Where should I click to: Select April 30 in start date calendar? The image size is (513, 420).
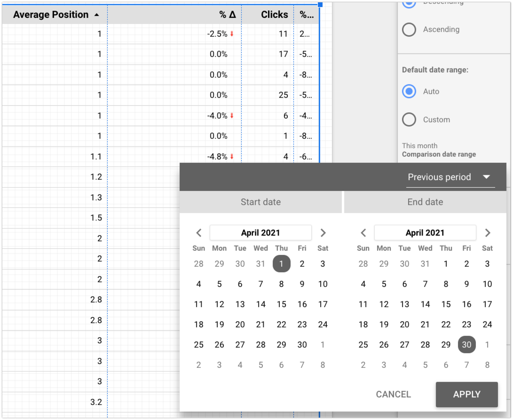302,345
